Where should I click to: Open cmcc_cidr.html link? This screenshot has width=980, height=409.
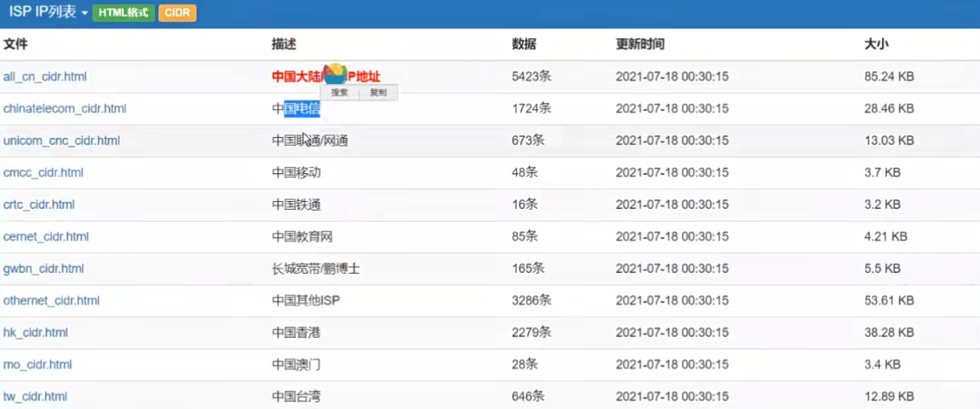pyautogui.click(x=43, y=172)
